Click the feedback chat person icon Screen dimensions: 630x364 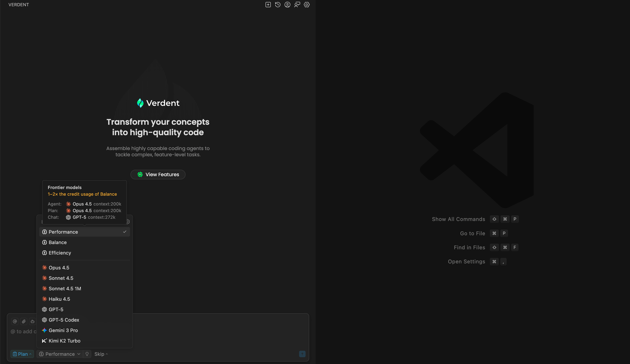pyautogui.click(x=297, y=5)
